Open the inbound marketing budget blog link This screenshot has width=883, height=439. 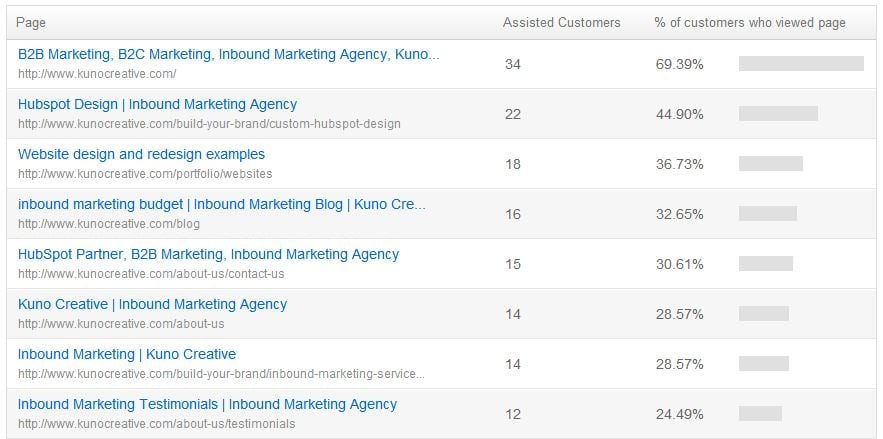click(x=221, y=204)
